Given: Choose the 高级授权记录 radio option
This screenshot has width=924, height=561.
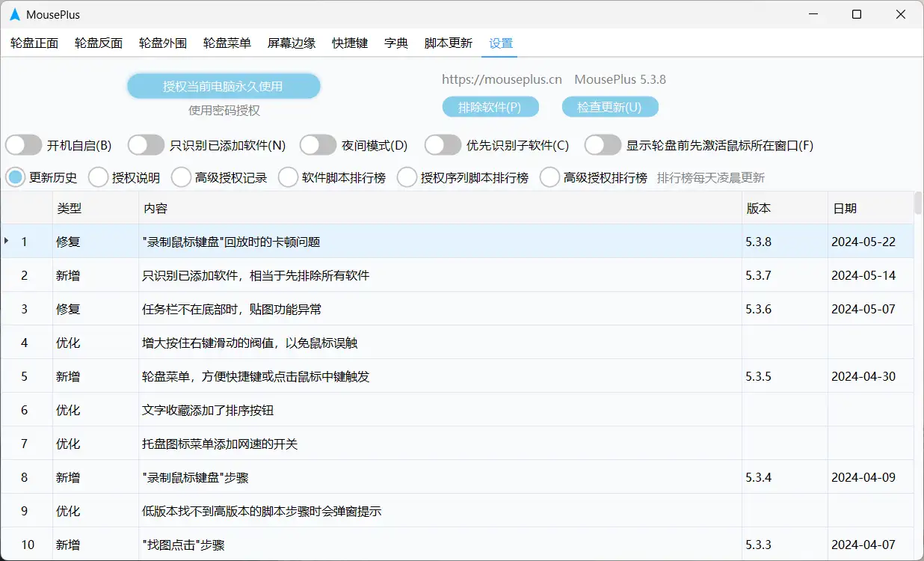Looking at the screenshot, I should [x=182, y=177].
